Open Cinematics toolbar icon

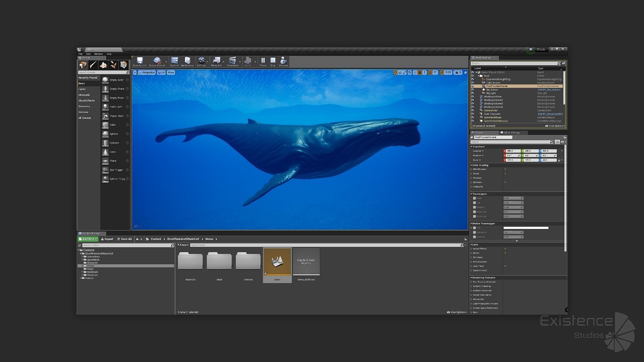coord(232,61)
